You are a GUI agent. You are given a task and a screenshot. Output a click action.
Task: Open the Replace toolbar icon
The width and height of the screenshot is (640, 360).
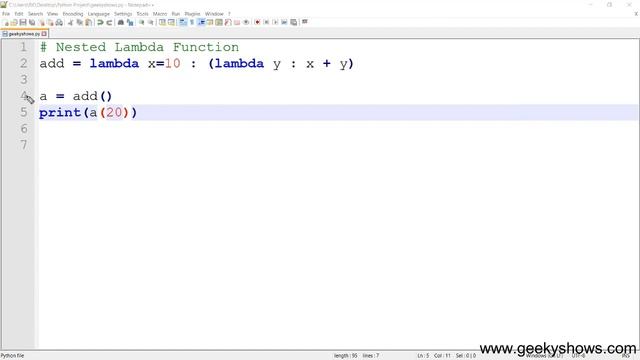(x=130, y=22)
